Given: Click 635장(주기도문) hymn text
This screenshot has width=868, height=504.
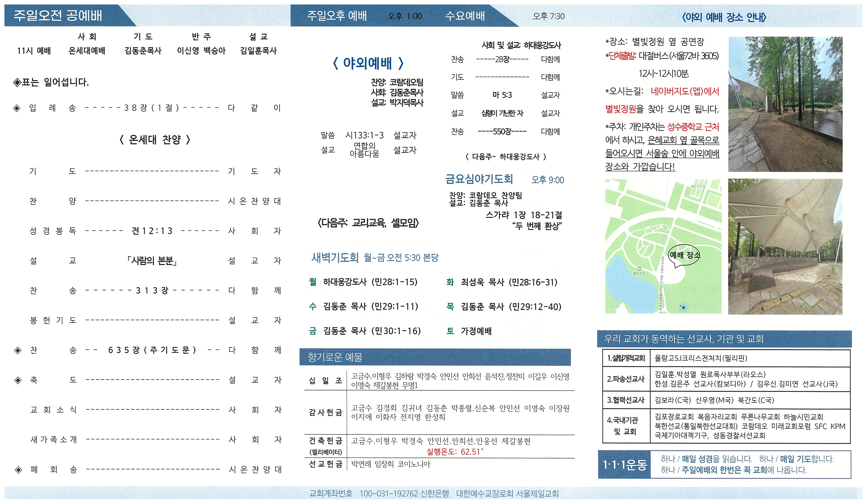Looking at the screenshot, I should (x=152, y=350).
